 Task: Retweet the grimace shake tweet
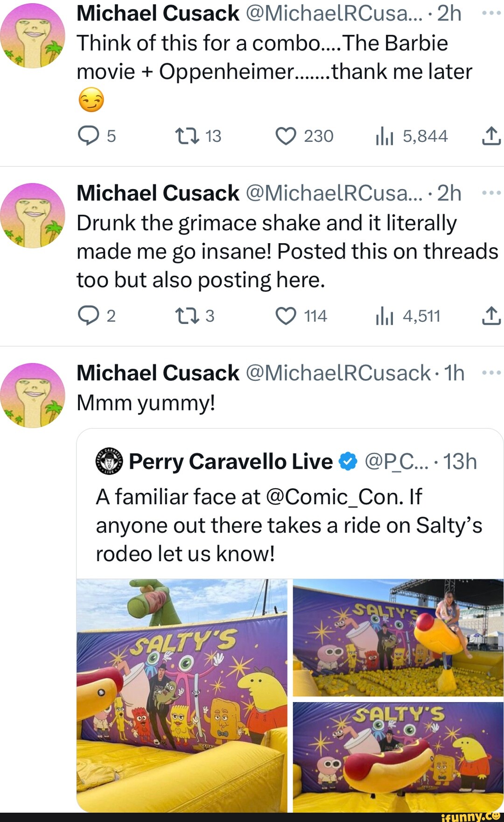point(187,316)
